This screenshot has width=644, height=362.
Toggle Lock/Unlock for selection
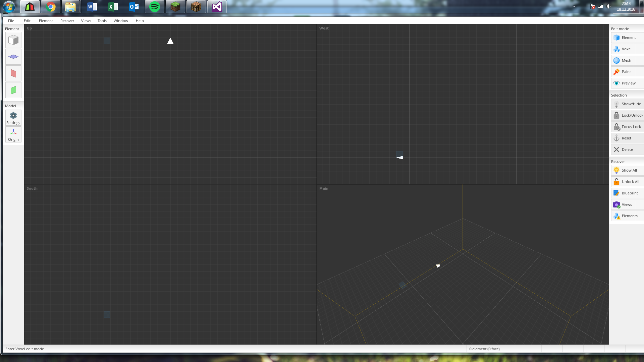tap(627, 115)
